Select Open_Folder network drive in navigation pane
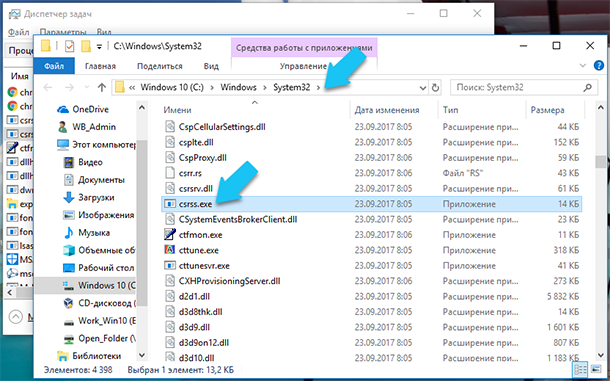Image resolution: width=610 pixels, height=381 pixels. coord(107,338)
